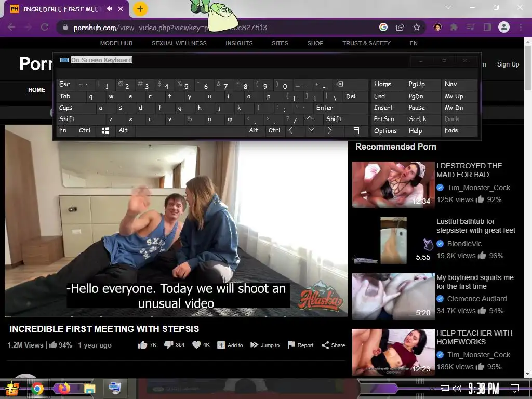Reload the page in Chrome

click(45, 27)
